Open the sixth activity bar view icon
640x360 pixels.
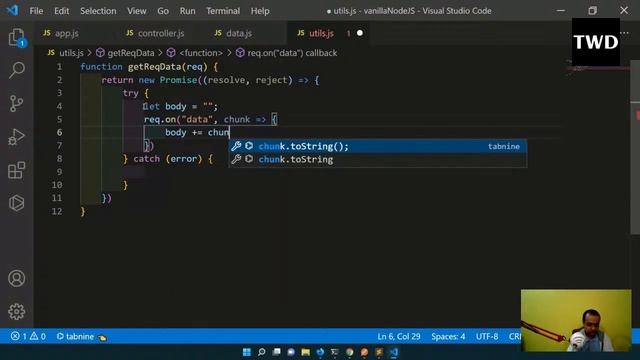click(x=16, y=203)
